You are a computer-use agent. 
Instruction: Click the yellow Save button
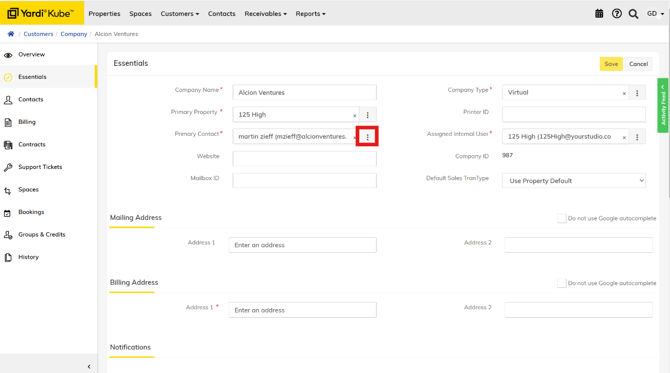point(611,64)
